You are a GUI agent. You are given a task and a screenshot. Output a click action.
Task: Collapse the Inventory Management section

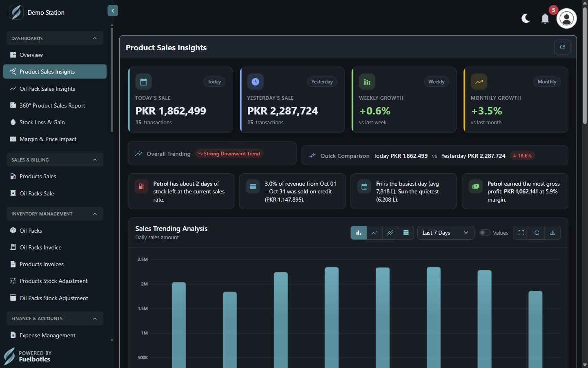55,213
